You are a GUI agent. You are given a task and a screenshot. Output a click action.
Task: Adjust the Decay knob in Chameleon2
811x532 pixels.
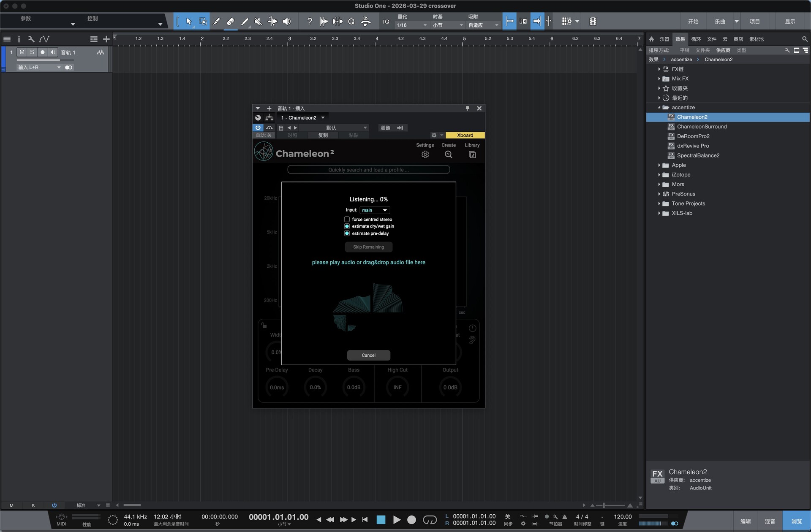(x=315, y=386)
